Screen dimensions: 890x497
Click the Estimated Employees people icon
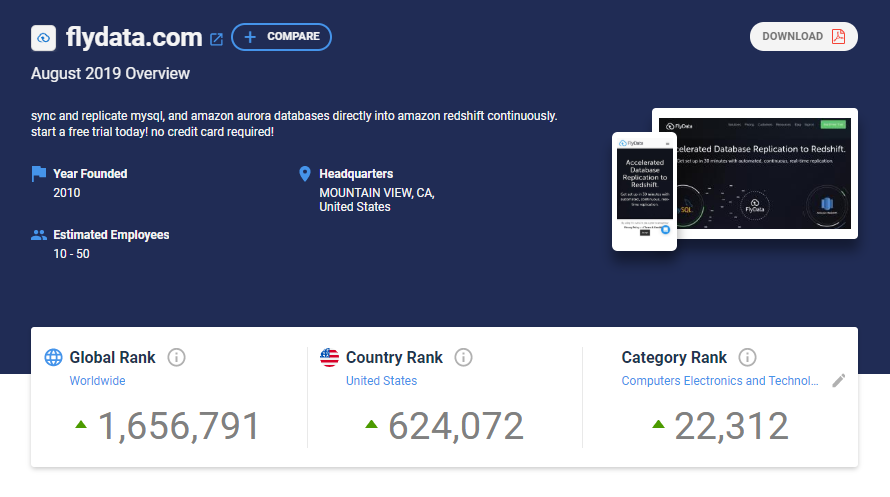pyautogui.click(x=39, y=235)
